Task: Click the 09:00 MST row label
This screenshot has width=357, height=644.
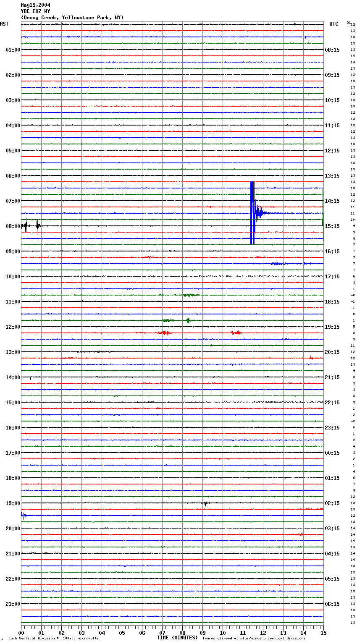Action: (13, 251)
